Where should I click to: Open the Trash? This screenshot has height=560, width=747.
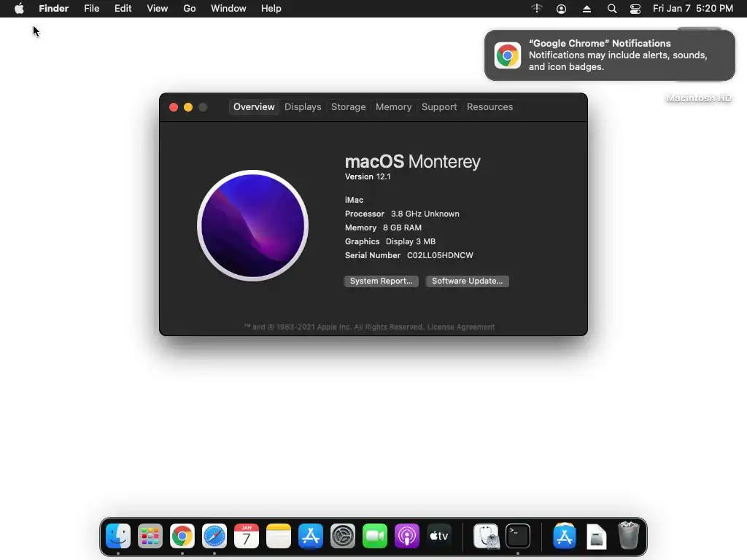pos(628,536)
